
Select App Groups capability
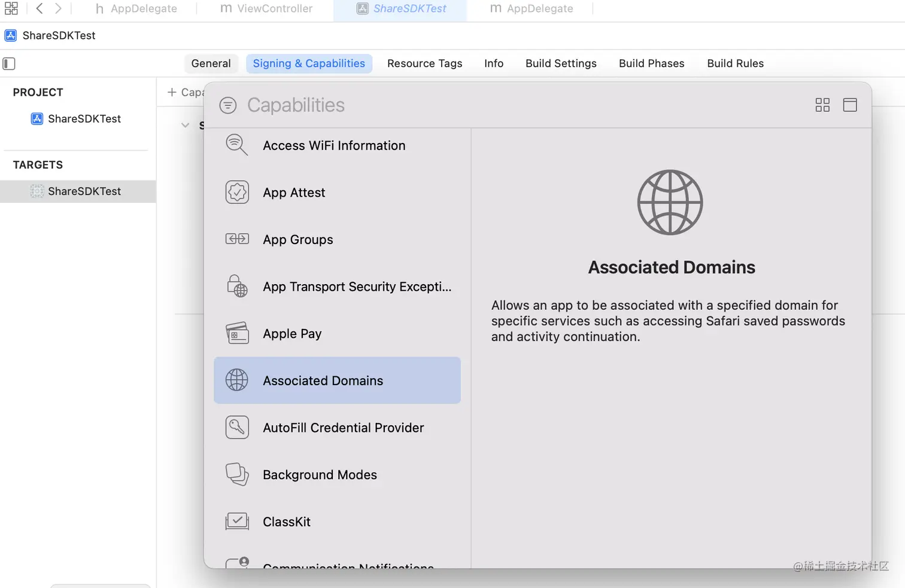click(338, 239)
